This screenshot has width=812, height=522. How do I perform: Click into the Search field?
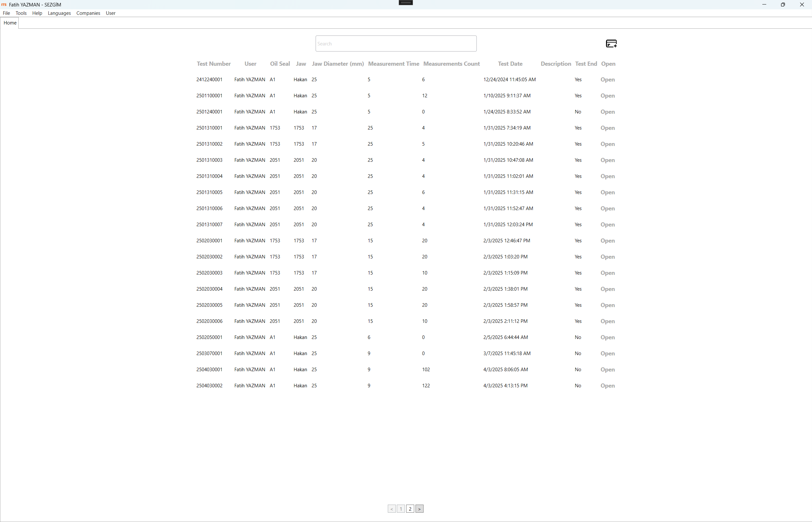tap(396, 44)
